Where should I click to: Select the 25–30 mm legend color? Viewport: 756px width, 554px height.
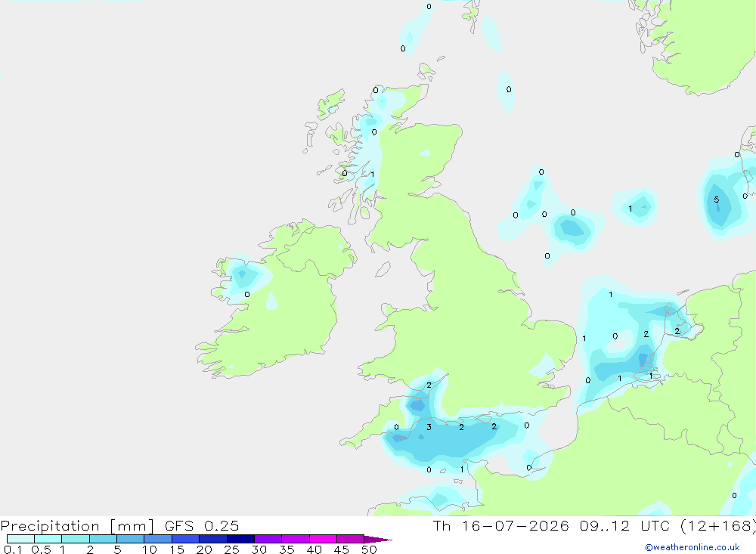pyautogui.click(x=240, y=539)
